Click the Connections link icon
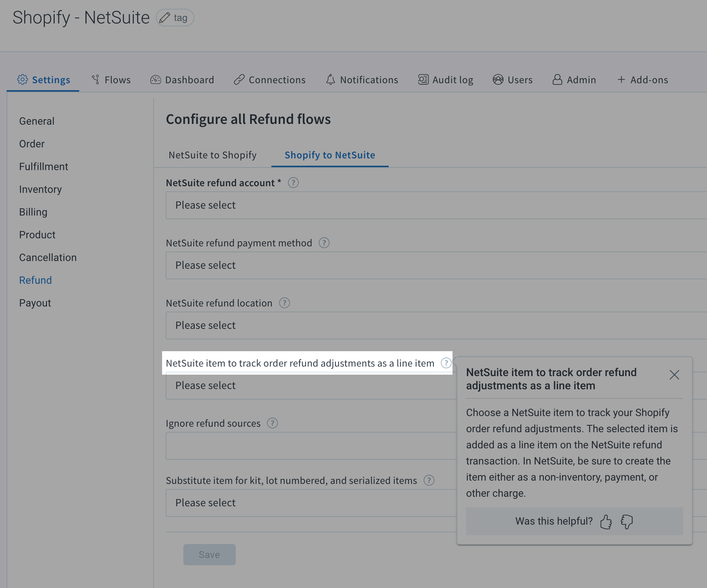 pos(239,80)
